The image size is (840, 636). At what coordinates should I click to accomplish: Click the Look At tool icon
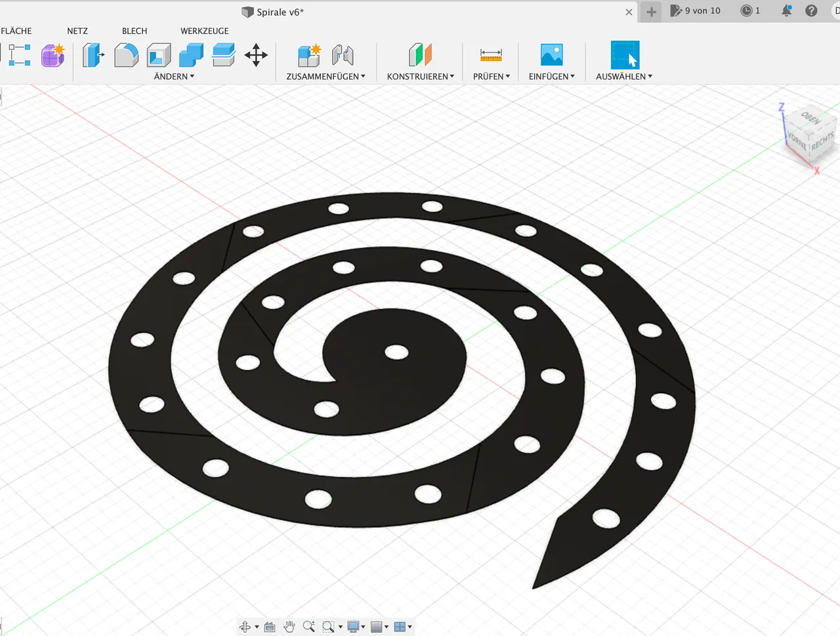(x=269, y=627)
